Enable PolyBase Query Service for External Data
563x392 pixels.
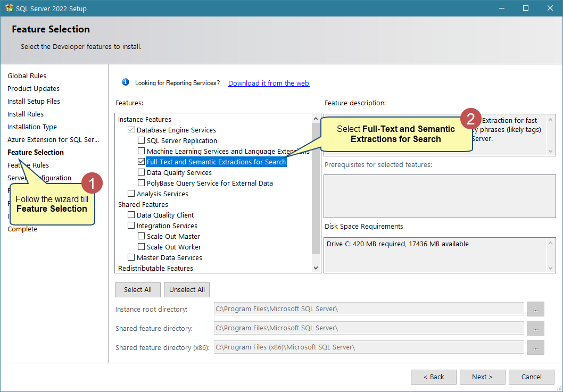(142, 183)
